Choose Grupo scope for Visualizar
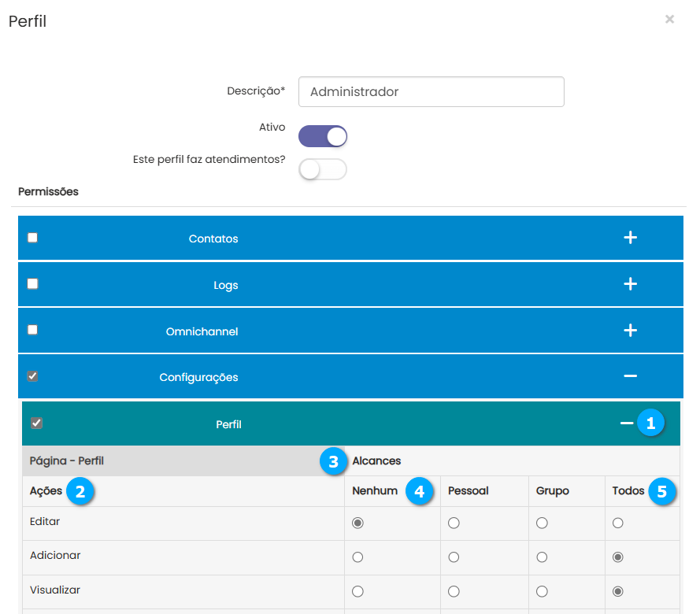 tap(542, 591)
